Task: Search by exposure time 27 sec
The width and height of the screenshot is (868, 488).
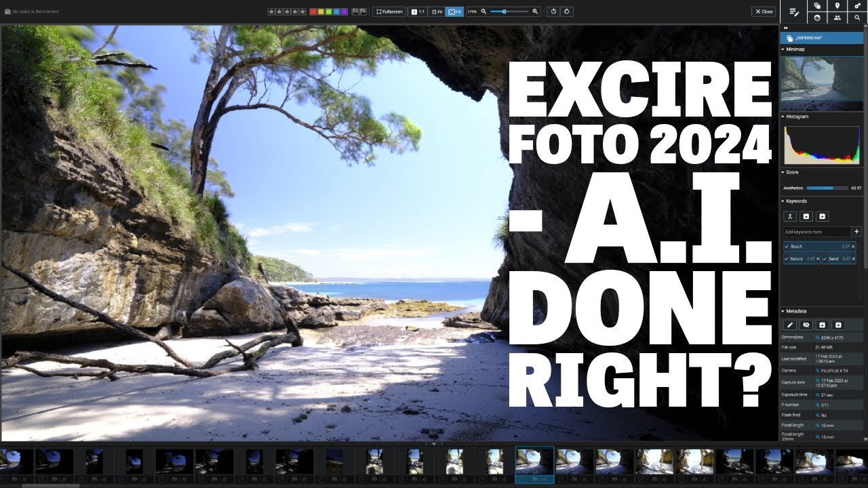Action: (817, 394)
